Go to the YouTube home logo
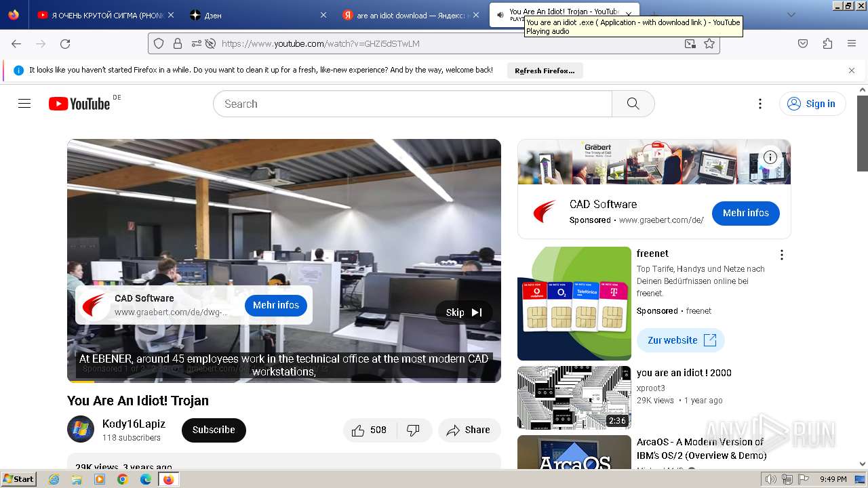This screenshot has width=868, height=488. [x=79, y=104]
